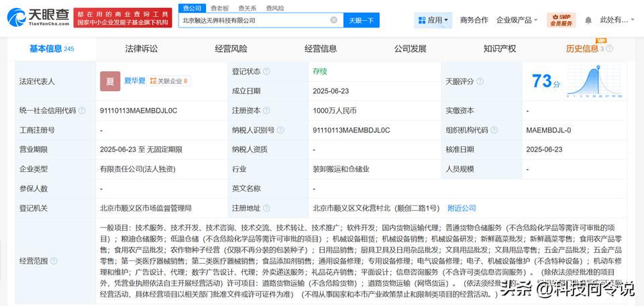The height and width of the screenshot is (306, 644).
Task: Click the registered address 北京市顺义区文化营村北
Action: pos(376,208)
